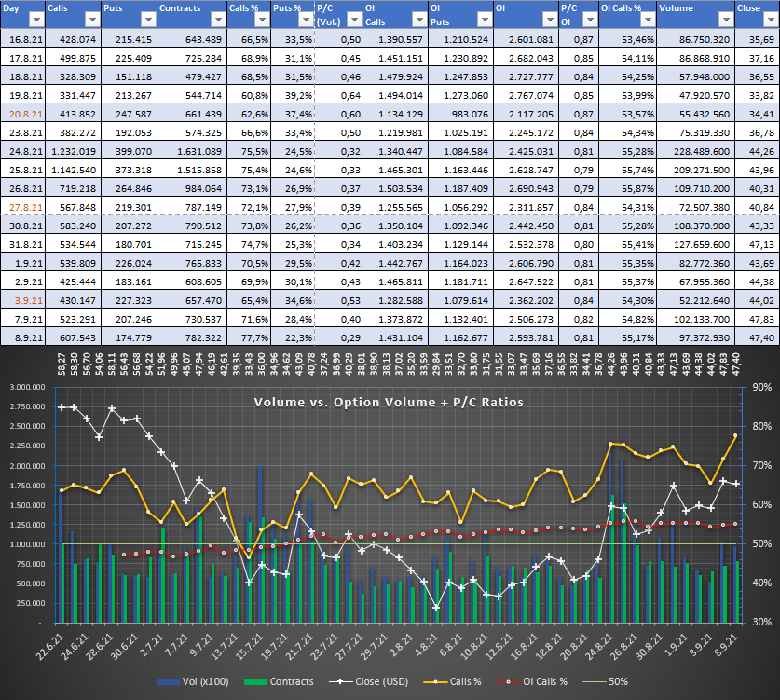Open the Day column filter dropdown
This screenshot has height=700, width=780.
37,20
